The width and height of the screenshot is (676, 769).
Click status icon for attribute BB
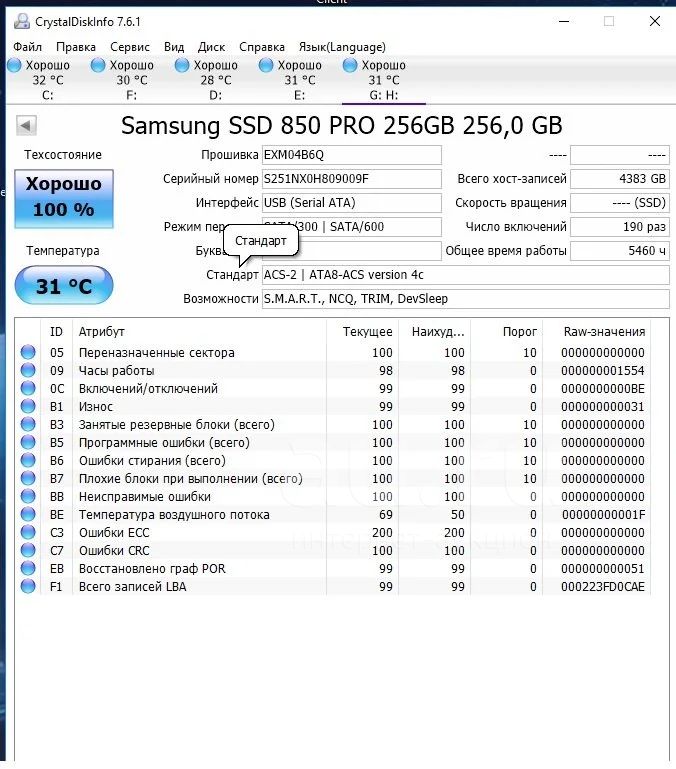click(x=28, y=496)
